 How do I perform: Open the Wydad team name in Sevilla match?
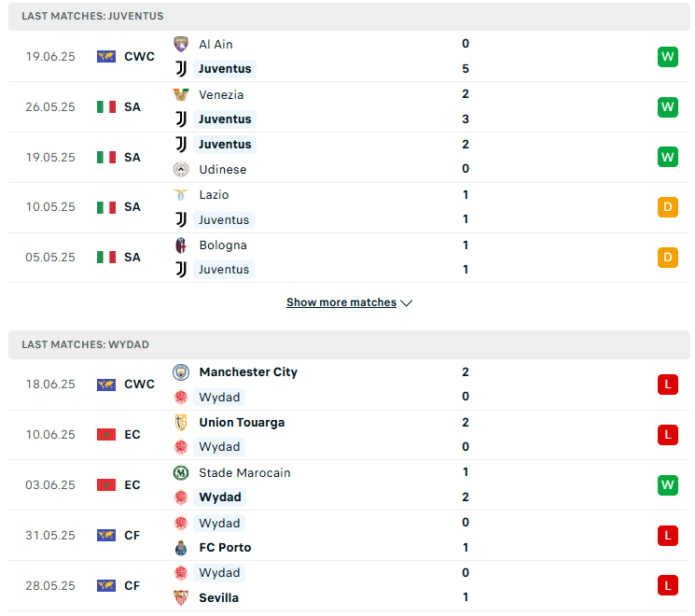point(219,572)
